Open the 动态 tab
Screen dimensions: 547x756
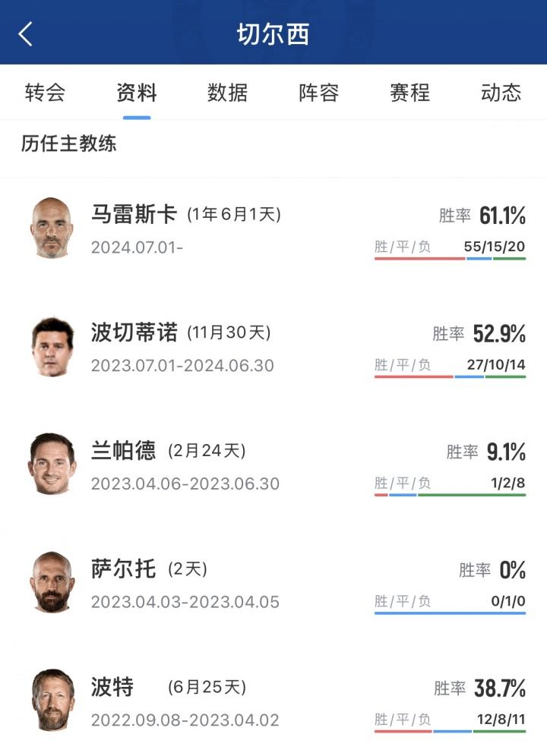(503, 93)
